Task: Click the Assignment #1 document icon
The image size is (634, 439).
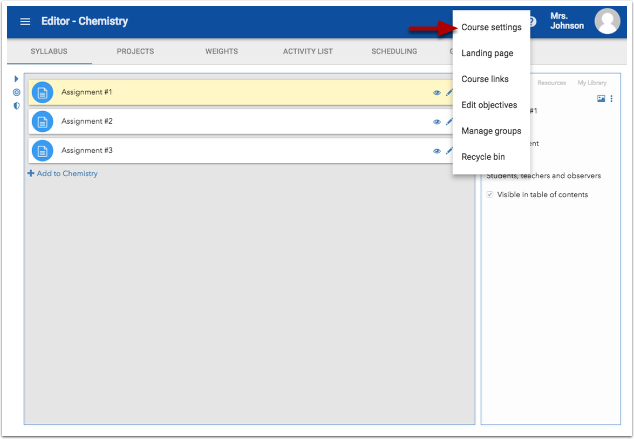Action: point(42,93)
